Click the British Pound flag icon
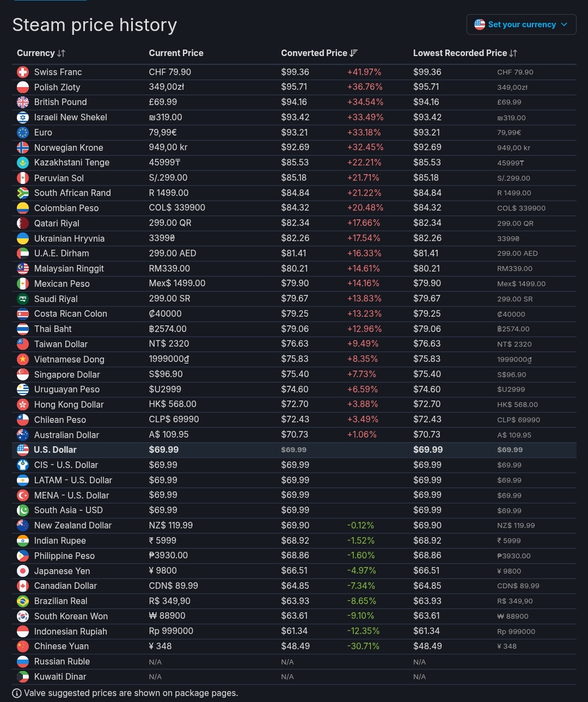Screen dimensions: 588x702 [x=23, y=102]
